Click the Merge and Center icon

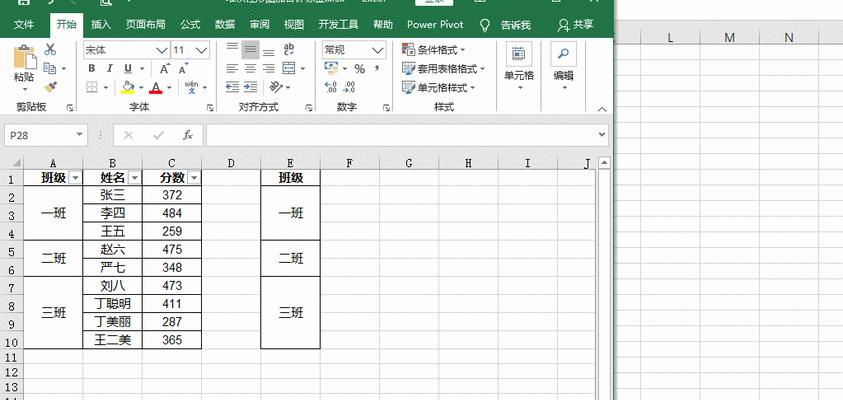coord(289,68)
